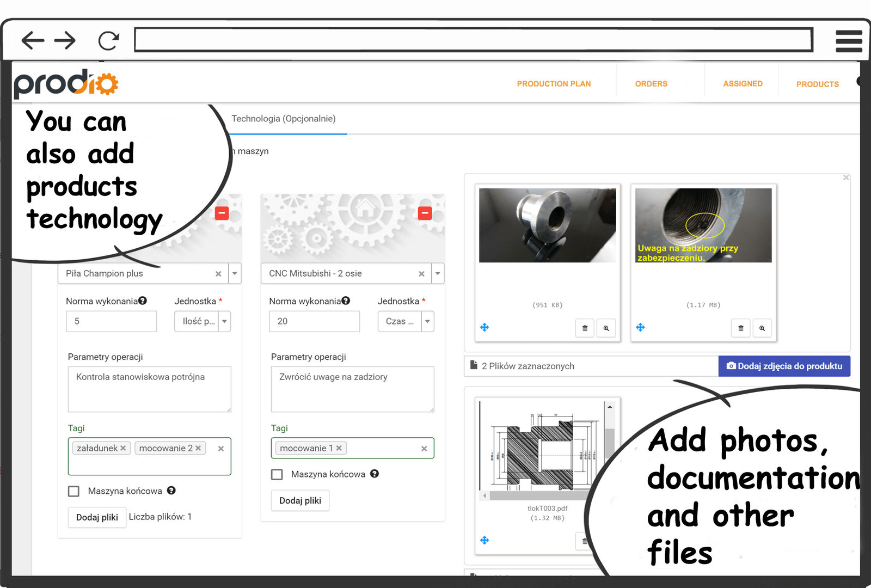The image size is (871, 588).
Task: Open the PRODUCTS menu item
Action: tap(817, 84)
